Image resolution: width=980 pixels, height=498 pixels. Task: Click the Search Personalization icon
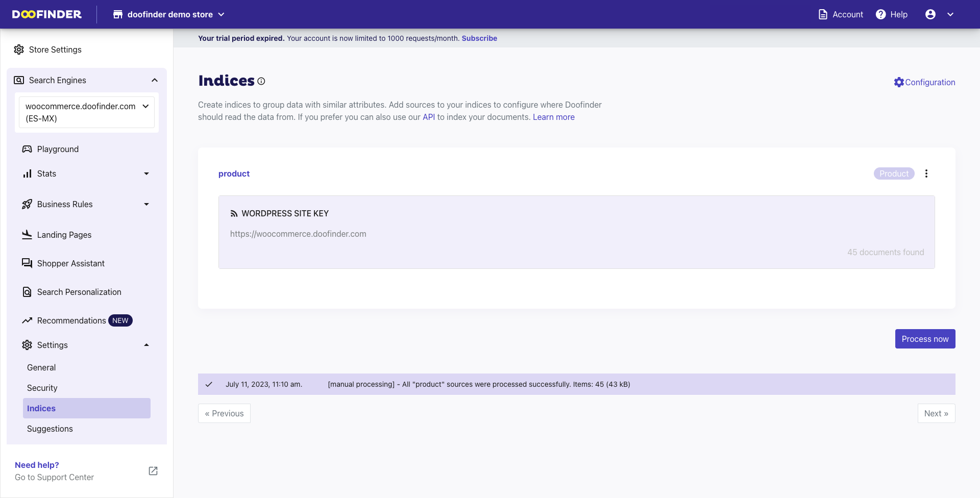(27, 292)
